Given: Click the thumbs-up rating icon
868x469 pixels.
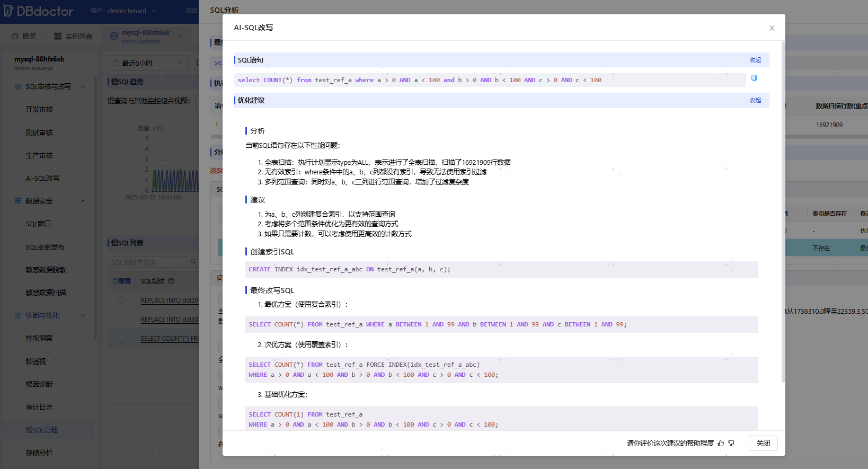Looking at the screenshot, I should click(x=721, y=443).
